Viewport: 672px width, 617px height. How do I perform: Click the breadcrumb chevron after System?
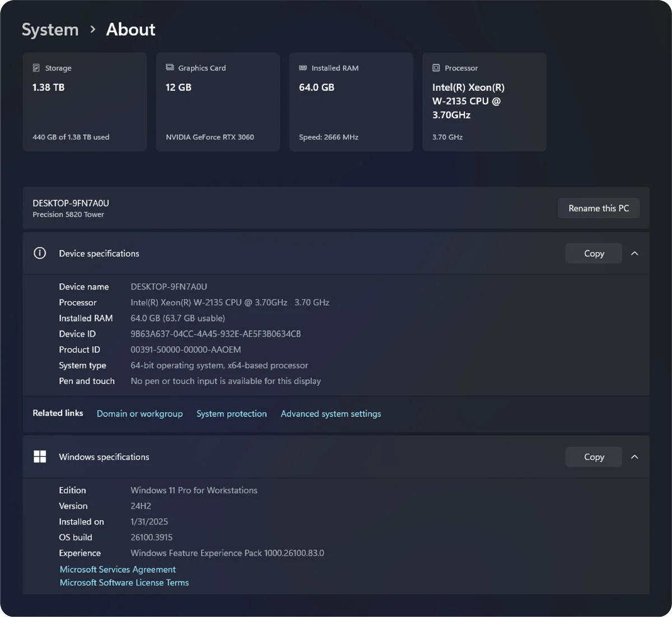pyautogui.click(x=93, y=29)
